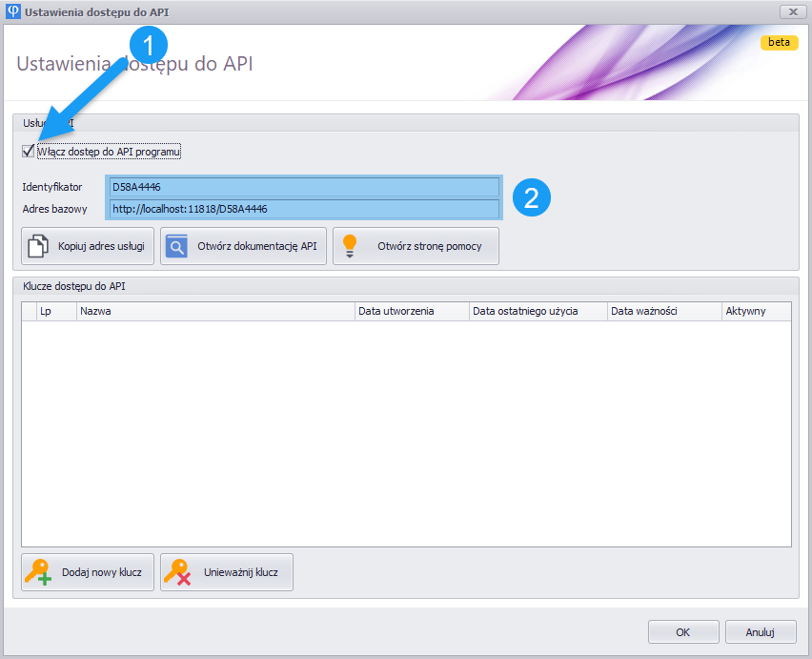Sort by Data utworzenia column
The image size is (812, 659).
[412, 311]
